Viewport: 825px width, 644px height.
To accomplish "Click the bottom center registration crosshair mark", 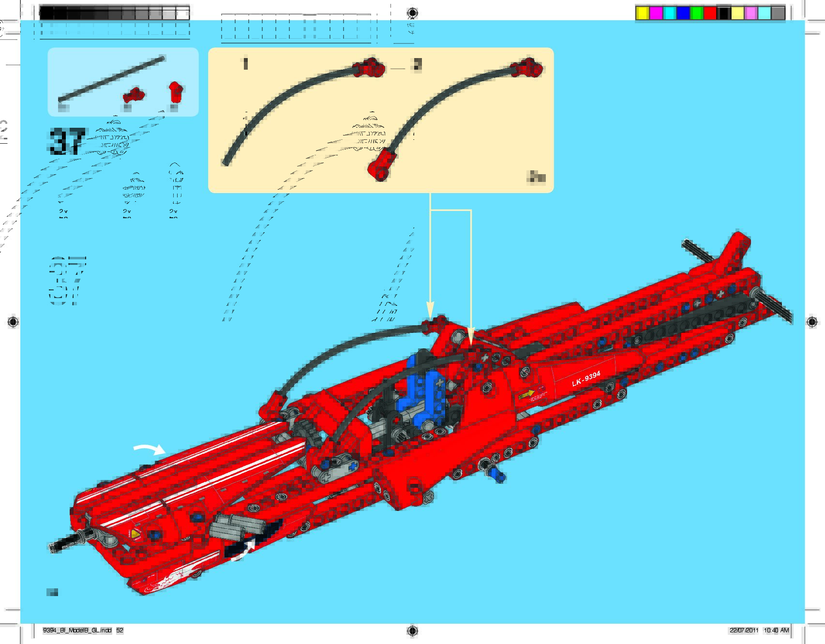I will [x=412, y=630].
